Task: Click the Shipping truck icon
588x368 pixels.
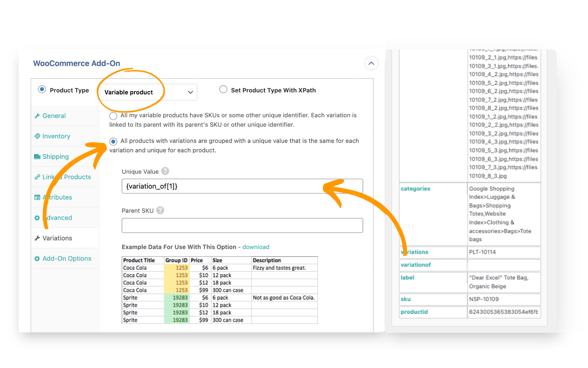Action: 38,156
